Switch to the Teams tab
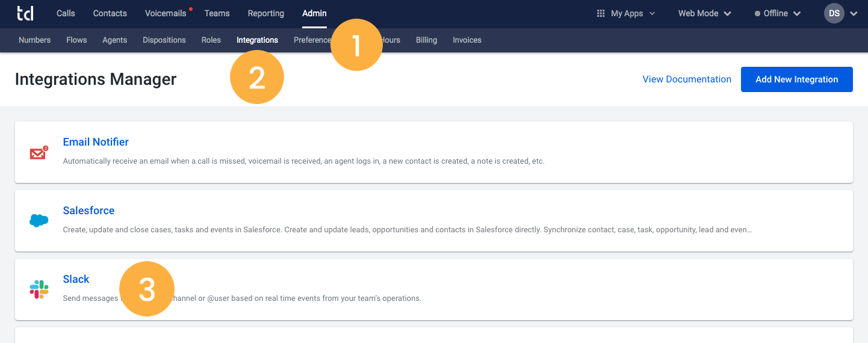Screen dimensions: 868x343 coord(217,13)
